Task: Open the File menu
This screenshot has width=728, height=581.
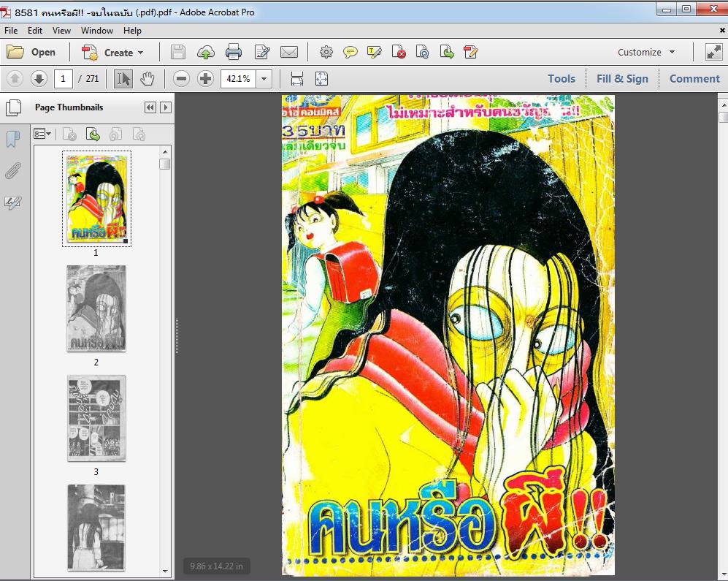Action: click(x=11, y=30)
